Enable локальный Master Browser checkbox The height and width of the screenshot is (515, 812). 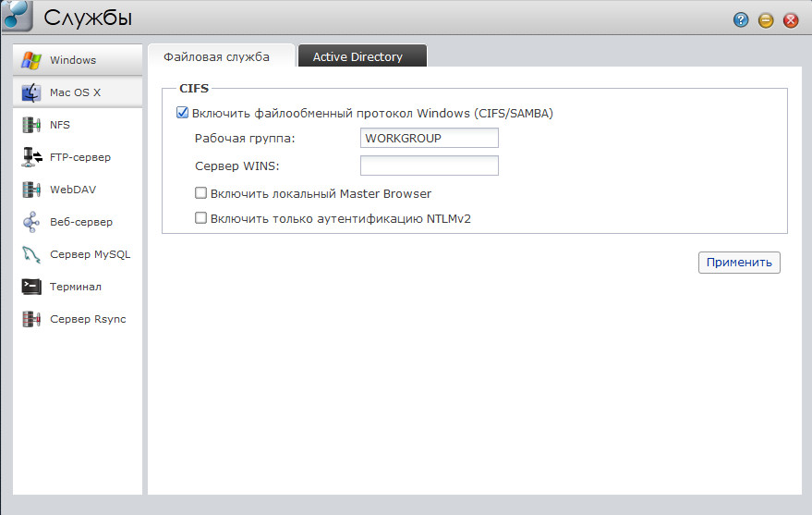(x=200, y=194)
